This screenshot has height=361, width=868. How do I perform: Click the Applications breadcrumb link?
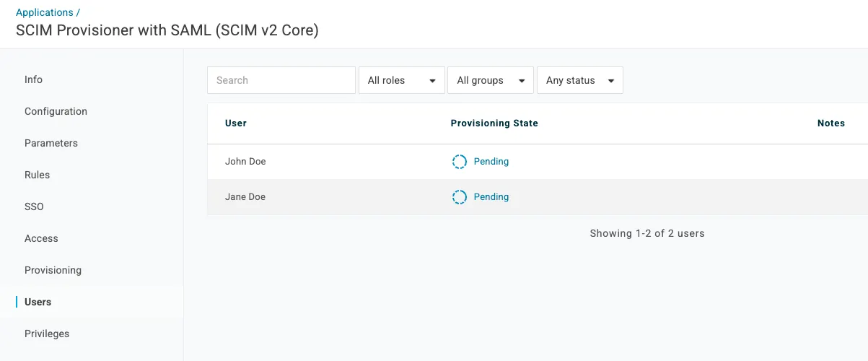(45, 12)
